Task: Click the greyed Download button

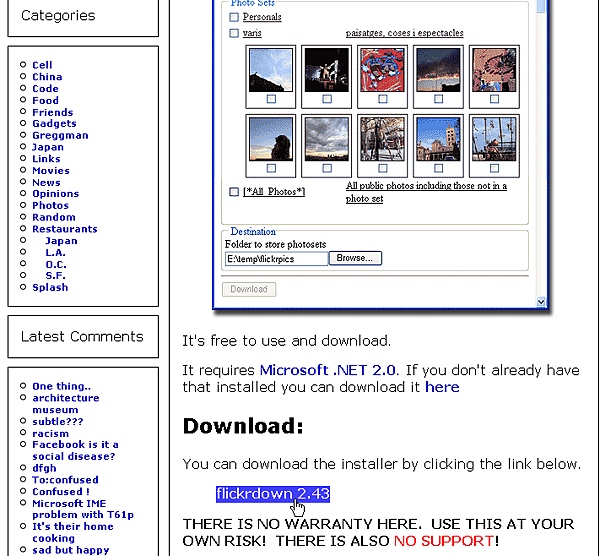Action: [x=249, y=289]
